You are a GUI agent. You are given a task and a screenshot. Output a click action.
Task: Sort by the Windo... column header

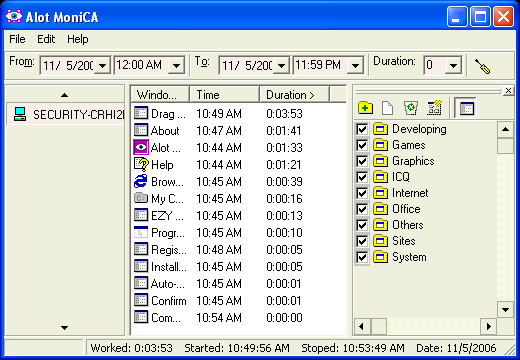[x=160, y=95]
